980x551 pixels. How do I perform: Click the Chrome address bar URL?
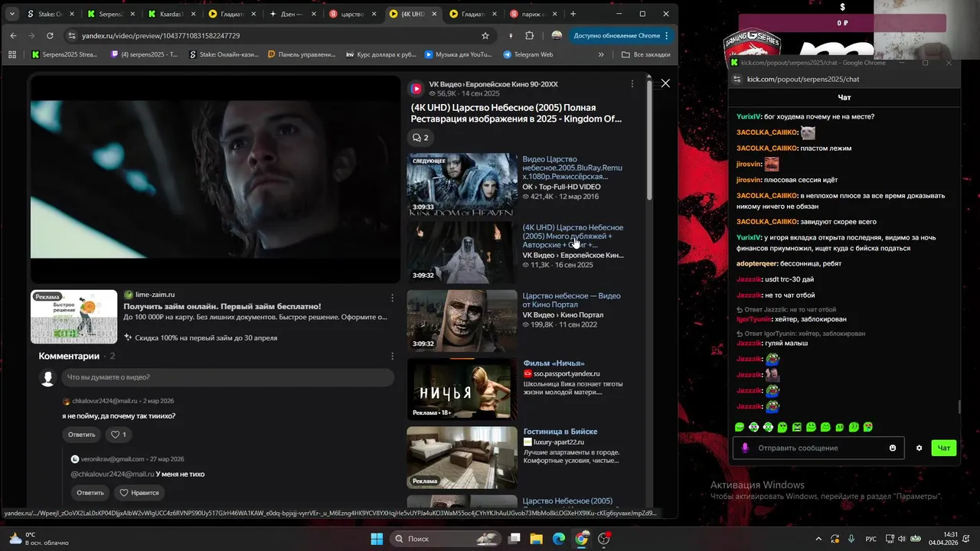click(x=161, y=35)
